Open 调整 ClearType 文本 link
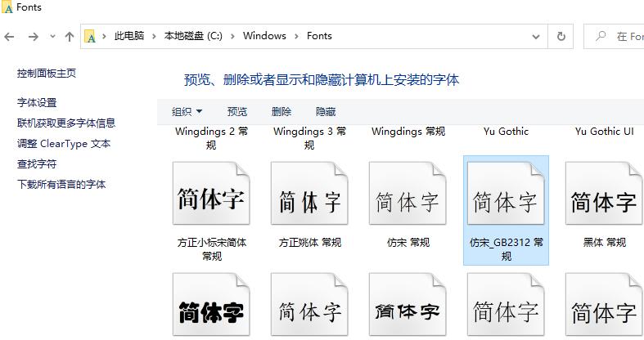644x340 pixels. [64, 144]
